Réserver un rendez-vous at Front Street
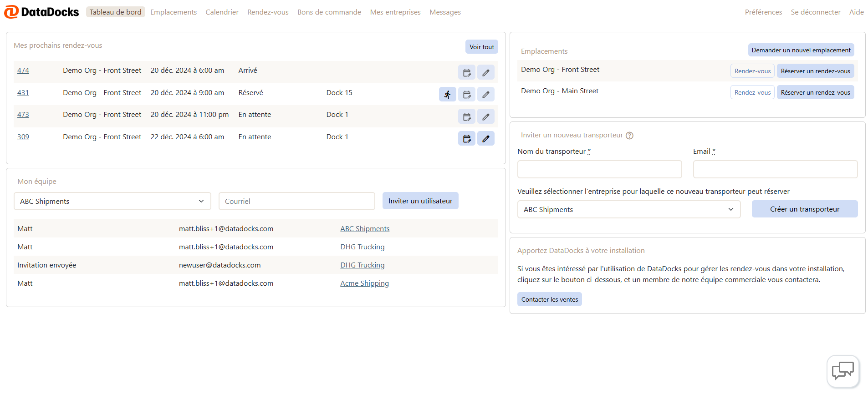The image size is (868, 404). click(x=816, y=71)
